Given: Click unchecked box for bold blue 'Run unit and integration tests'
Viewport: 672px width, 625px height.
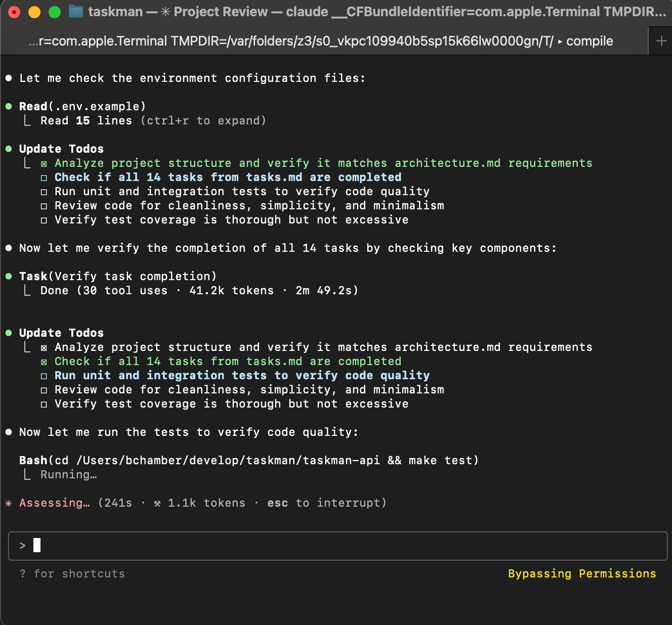Looking at the screenshot, I should pyautogui.click(x=44, y=376).
